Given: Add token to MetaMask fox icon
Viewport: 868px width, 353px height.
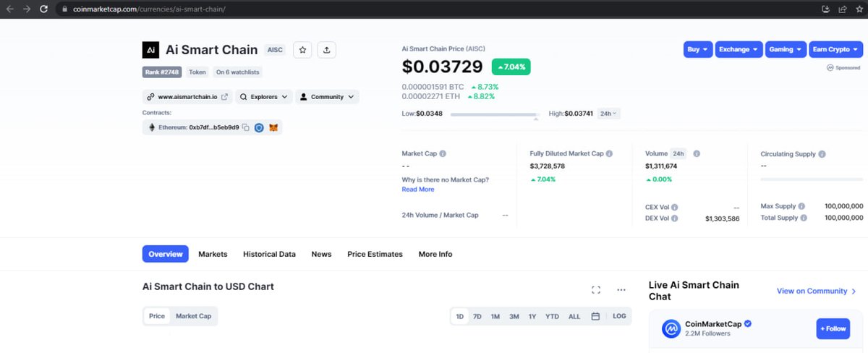Looking at the screenshot, I should pyautogui.click(x=273, y=127).
